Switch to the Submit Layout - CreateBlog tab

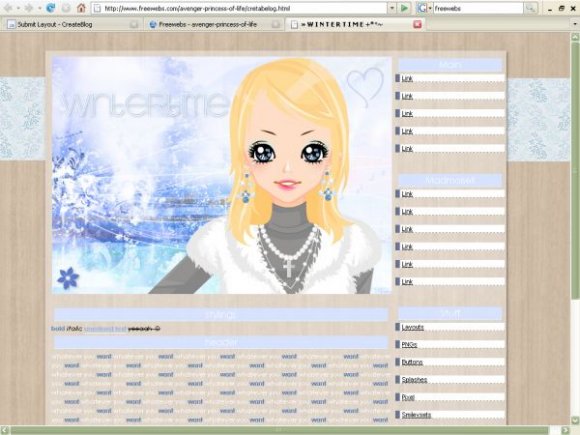pos(72,24)
